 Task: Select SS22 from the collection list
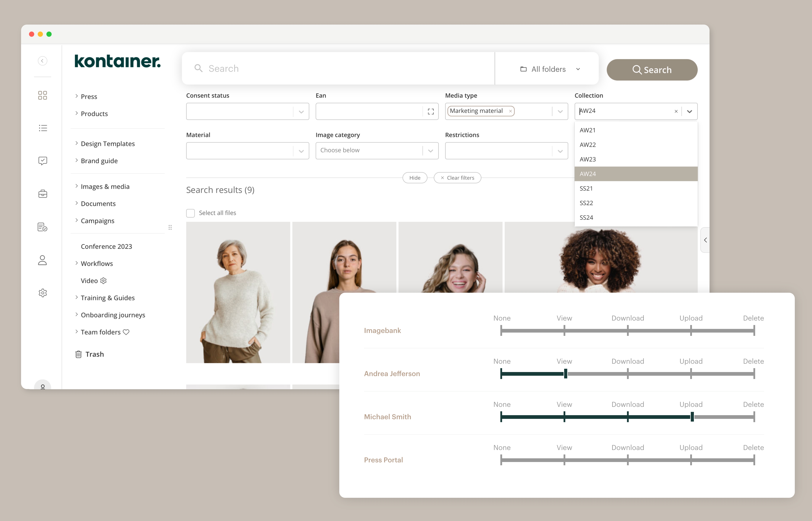tap(587, 203)
